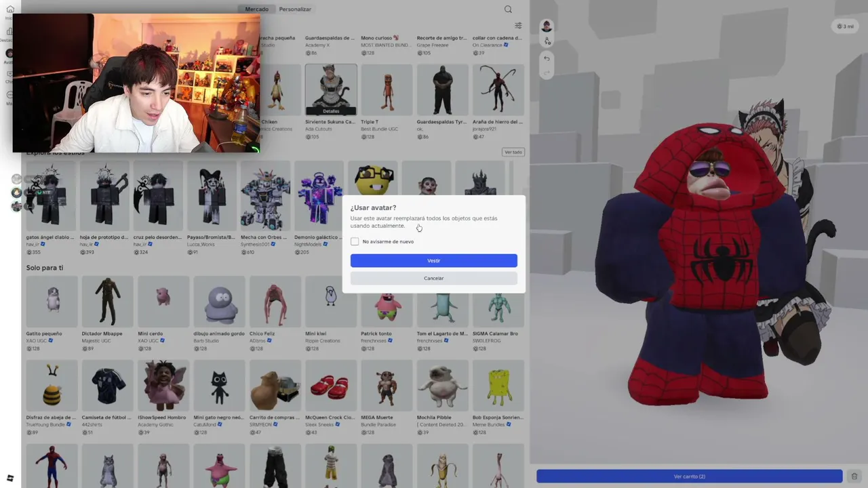This screenshot has height=488, width=868.
Task: Open the 'Dictador Mbappe' item thumbnail
Action: (x=107, y=302)
